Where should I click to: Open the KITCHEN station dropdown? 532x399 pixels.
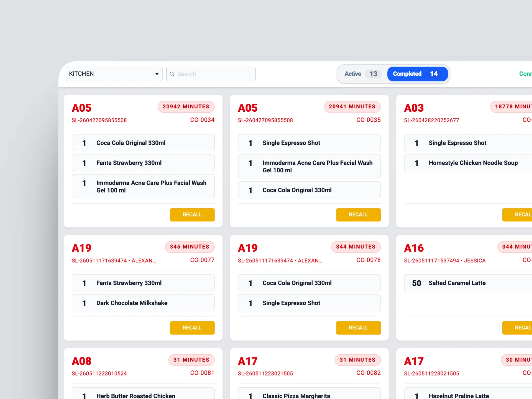coord(114,74)
